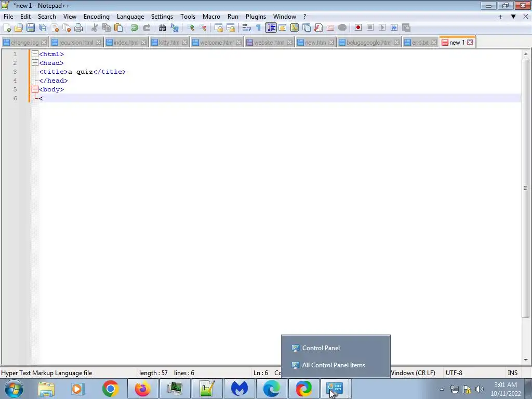This screenshot has height=399, width=532.
Task: Toggle the Document List panel icon
Action: pos(307,28)
